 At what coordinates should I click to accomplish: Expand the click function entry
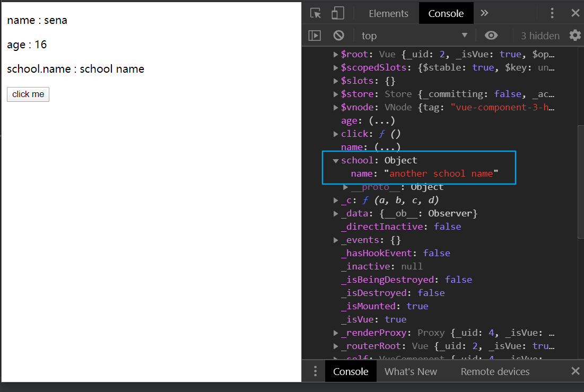tap(336, 134)
